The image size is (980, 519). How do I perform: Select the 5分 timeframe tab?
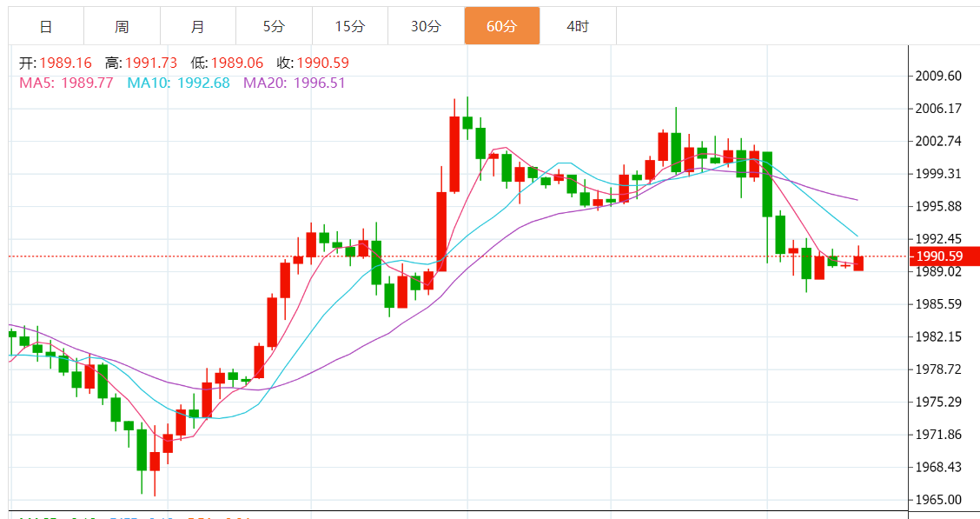coord(274,26)
